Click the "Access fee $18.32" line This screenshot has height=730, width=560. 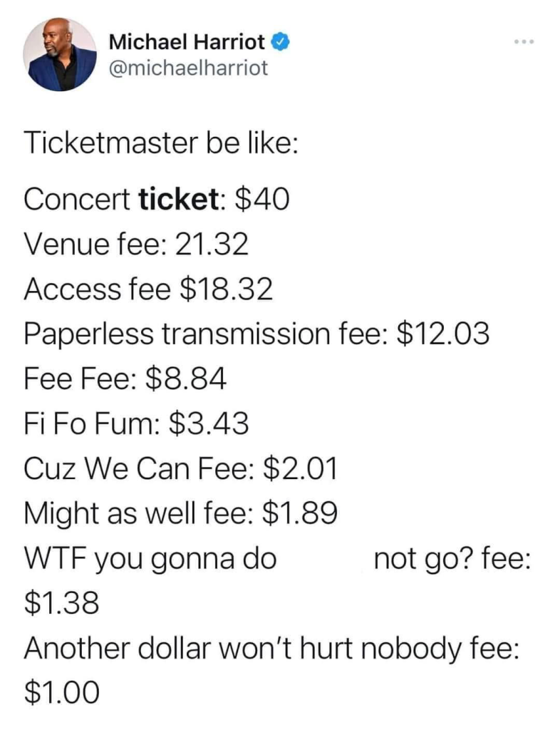click(x=148, y=289)
